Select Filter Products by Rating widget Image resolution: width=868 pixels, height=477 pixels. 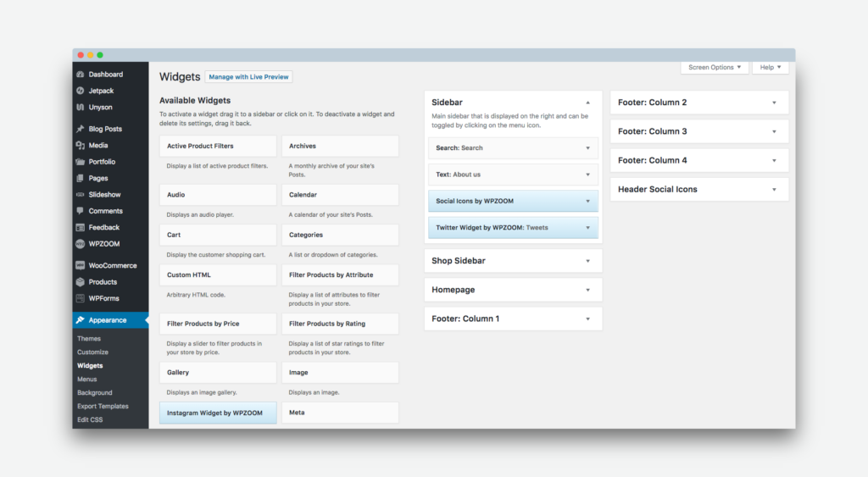point(340,324)
